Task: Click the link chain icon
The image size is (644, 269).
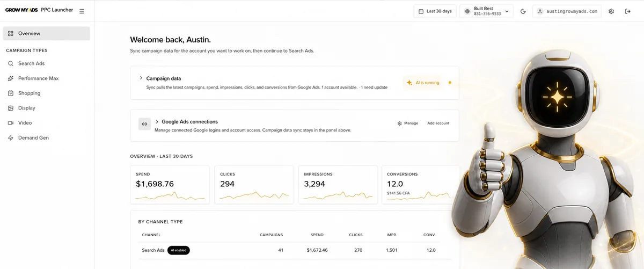Action: pyautogui.click(x=144, y=124)
